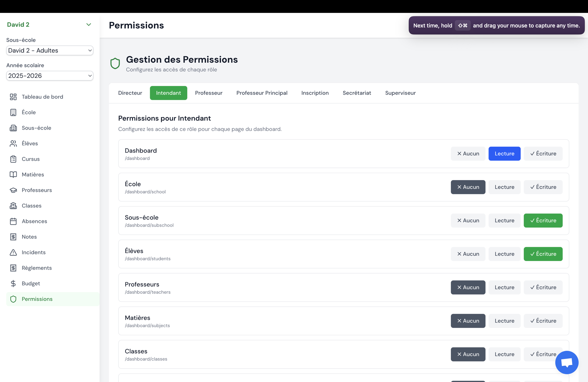This screenshot has height=382, width=588.
Task: Set École permission to Aucun
Action: pos(468,187)
